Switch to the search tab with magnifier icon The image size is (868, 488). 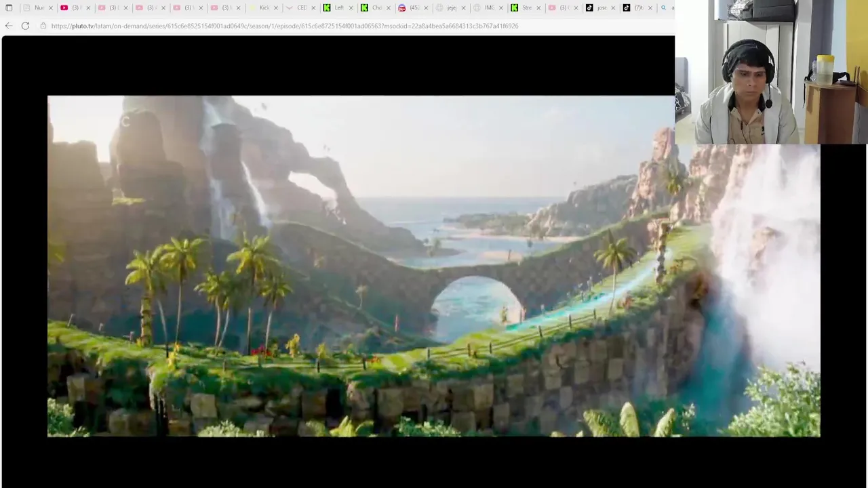pos(667,7)
